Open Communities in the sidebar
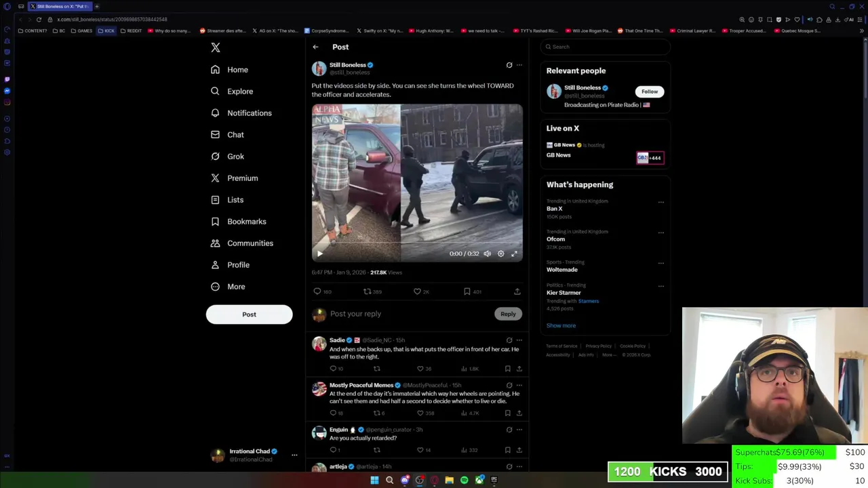The image size is (868, 488). click(242, 243)
